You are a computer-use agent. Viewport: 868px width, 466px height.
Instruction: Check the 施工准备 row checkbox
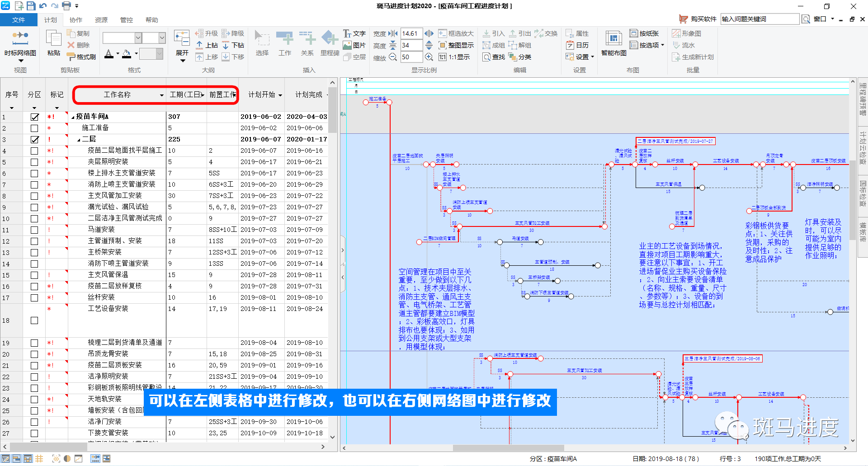pyautogui.click(x=34, y=128)
